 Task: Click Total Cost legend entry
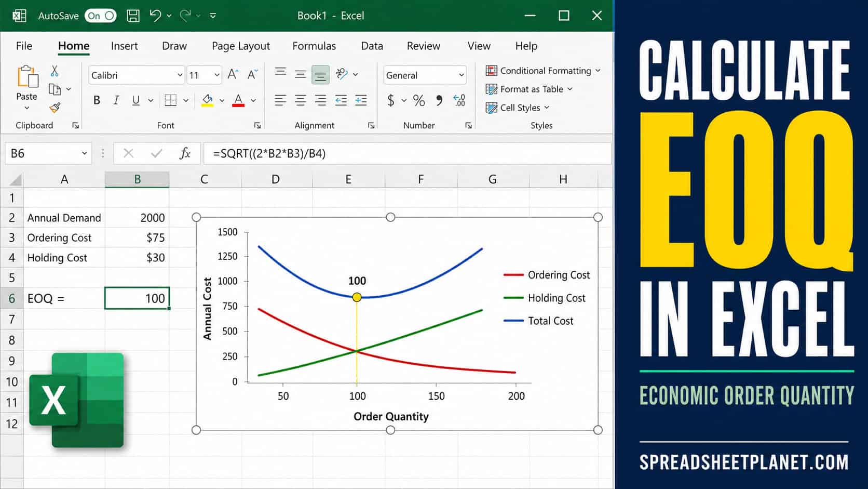coord(538,321)
